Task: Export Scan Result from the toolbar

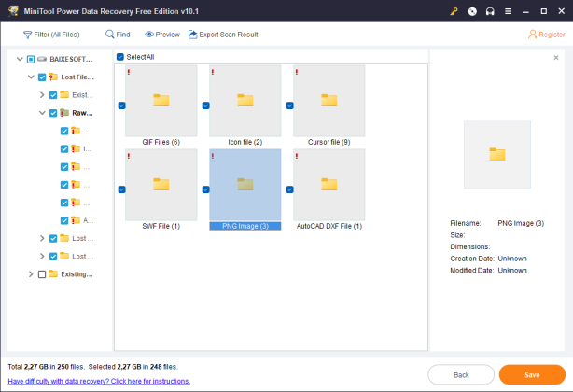Action: pos(223,35)
